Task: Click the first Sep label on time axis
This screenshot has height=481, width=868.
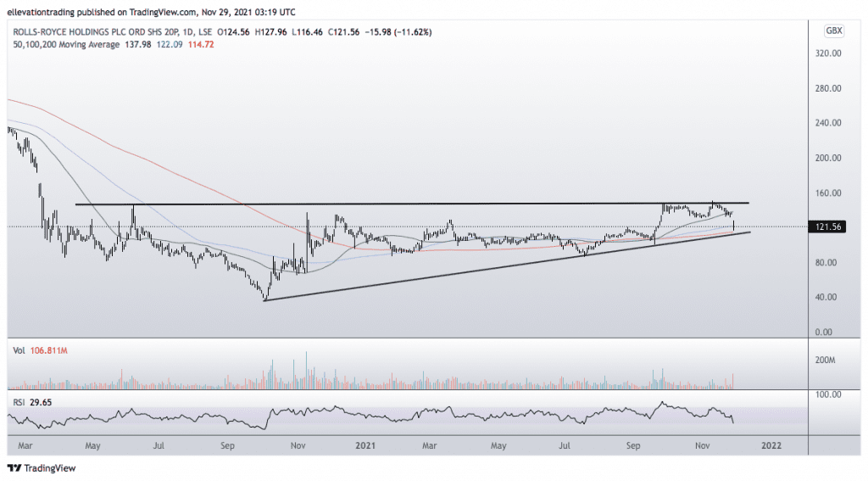Action: pyautogui.click(x=227, y=445)
